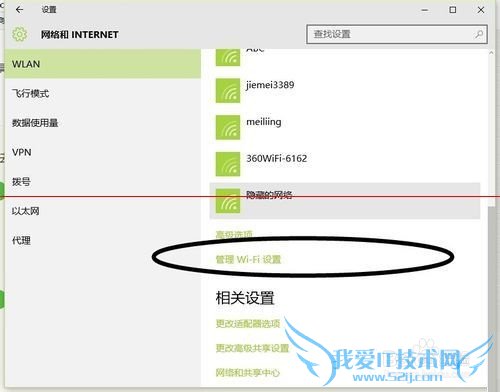
Task: Select the jiemei3389 wireless network
Action: (x=345, y=90)
